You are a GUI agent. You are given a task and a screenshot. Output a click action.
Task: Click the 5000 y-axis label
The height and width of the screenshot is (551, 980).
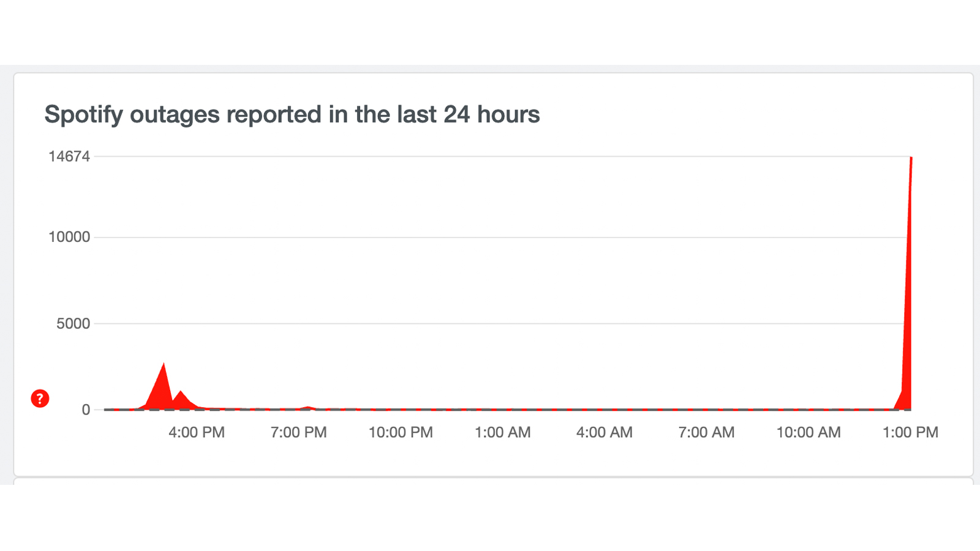(73, 323)
